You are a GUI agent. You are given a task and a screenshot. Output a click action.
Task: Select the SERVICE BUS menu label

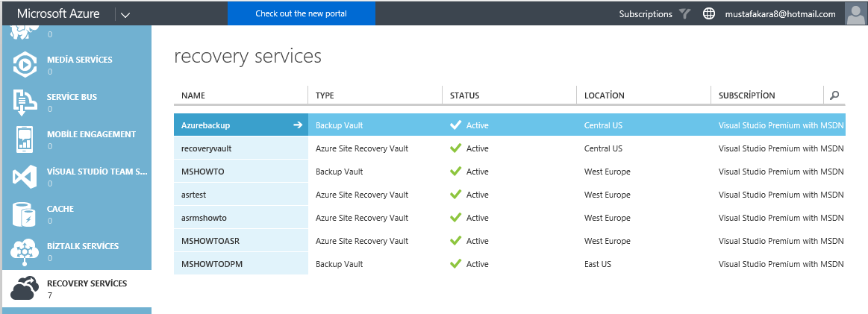click(x=72, y=97)
